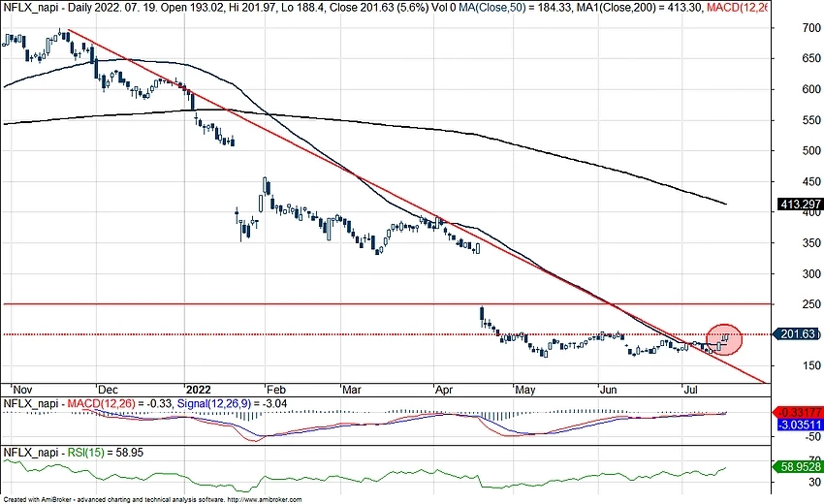Click the MA1(Close,200) = 413.30 title text
The image size is (824, 504).
[x=639, y=8]
